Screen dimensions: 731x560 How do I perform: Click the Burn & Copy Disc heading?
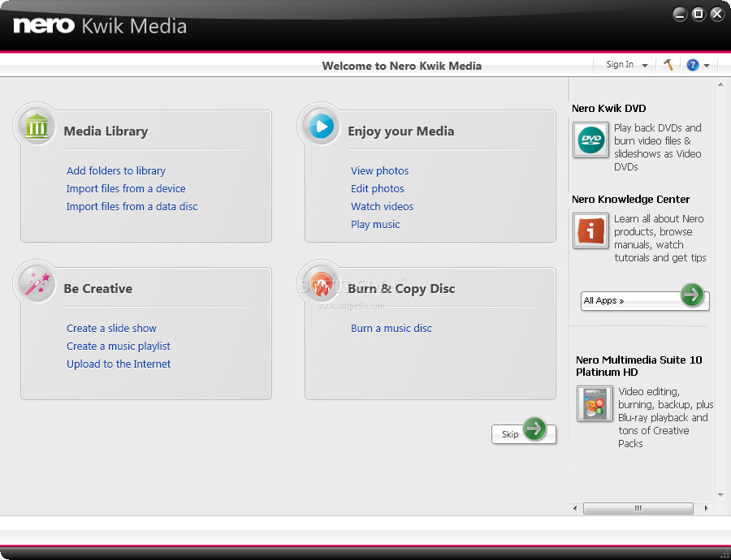[401, 288]
